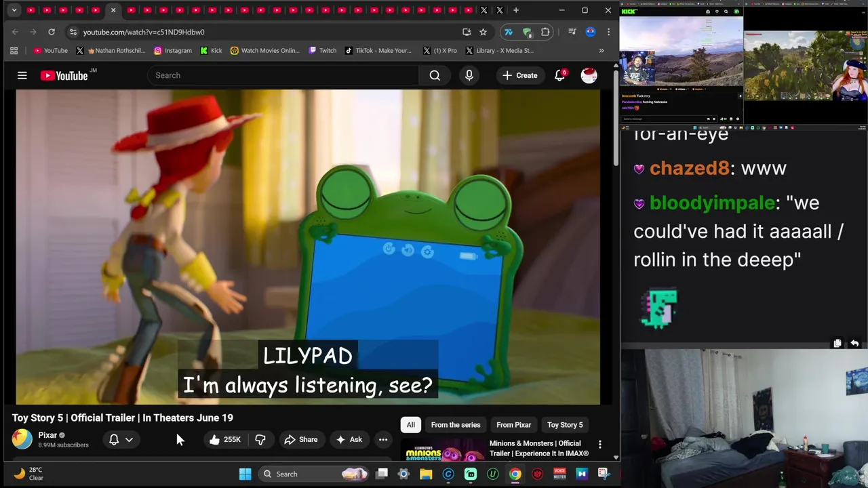Click bloodyimpale username in chat

point(712,203)
